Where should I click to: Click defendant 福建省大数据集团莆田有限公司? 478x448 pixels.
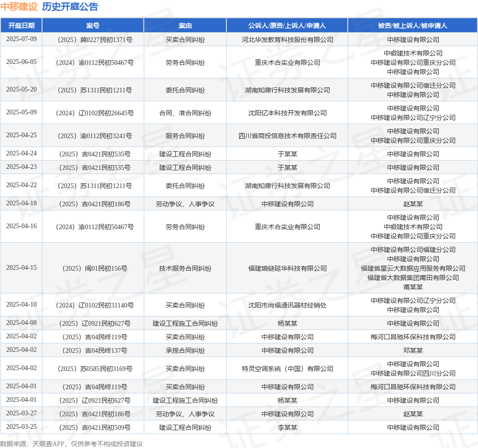click(413, 278)
